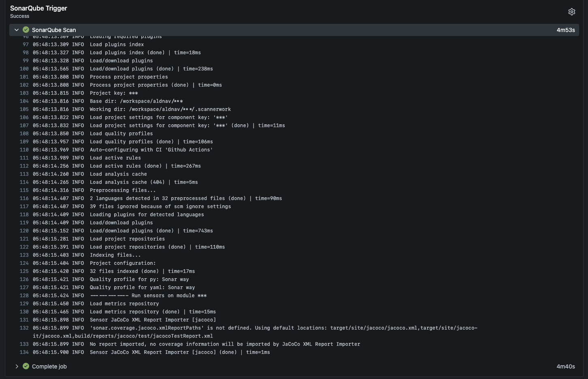This screenshot has width=588, height=379.
Task: Select log line number 103
Action: coord(24,93)
